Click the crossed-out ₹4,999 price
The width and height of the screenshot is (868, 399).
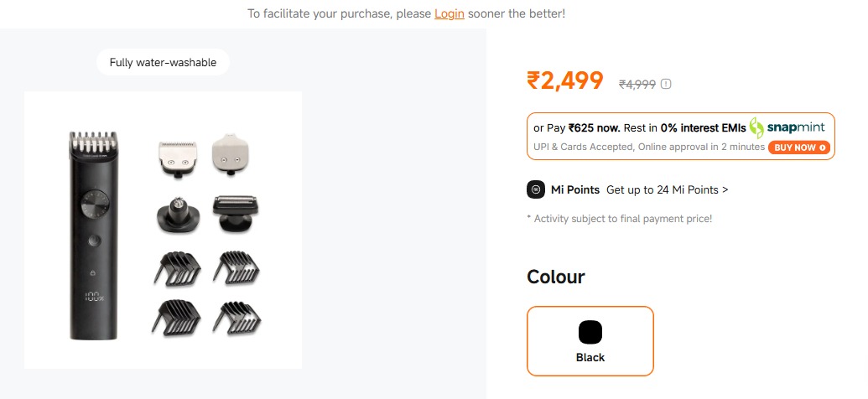(637, 84)
